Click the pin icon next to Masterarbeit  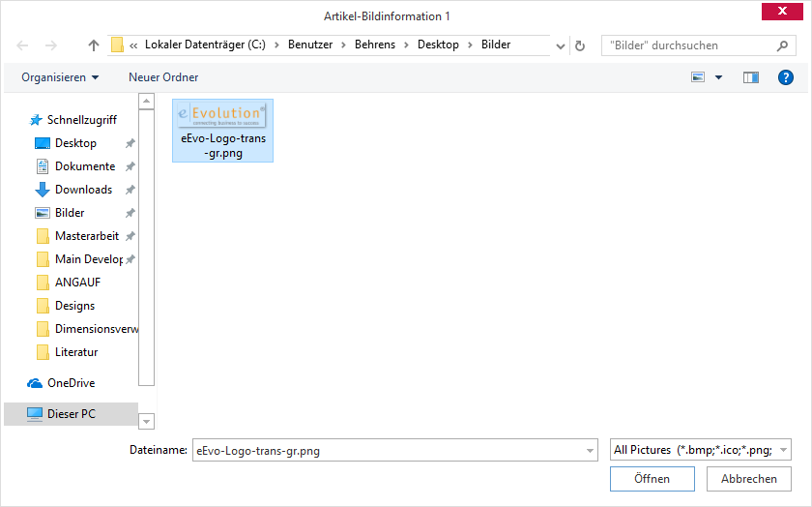tap(130, 236)
